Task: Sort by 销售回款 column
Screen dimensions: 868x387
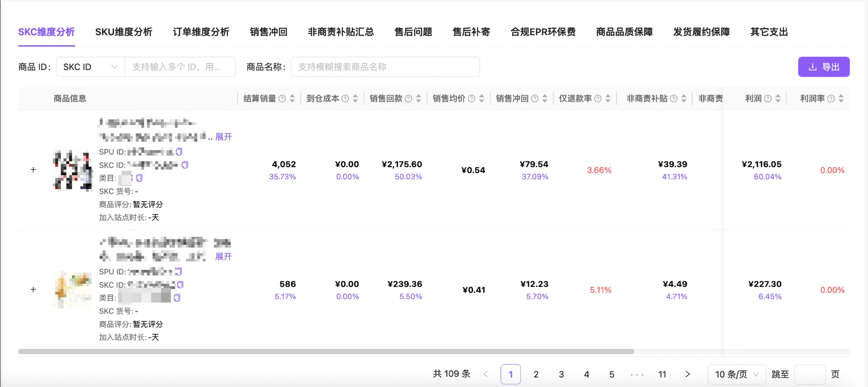Action: coord(419,98)
